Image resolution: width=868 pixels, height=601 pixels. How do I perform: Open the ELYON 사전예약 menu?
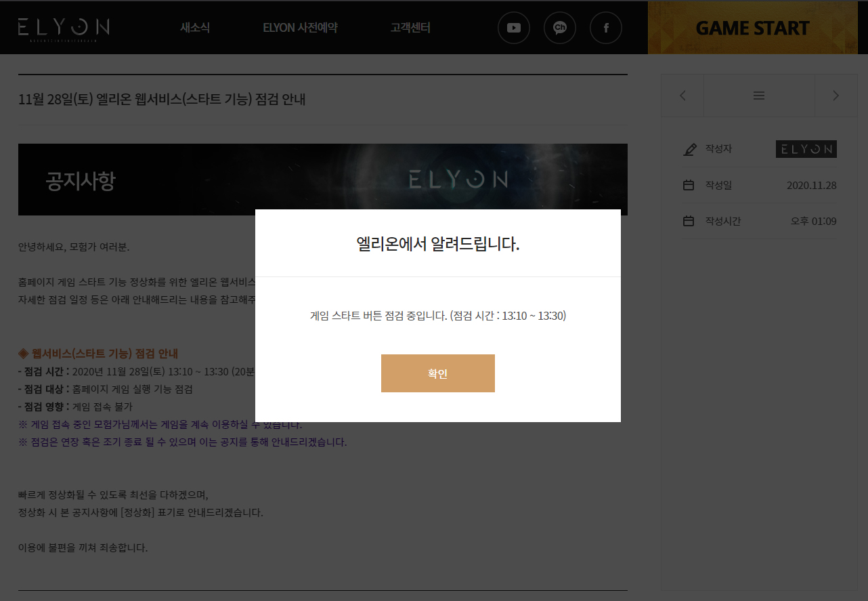[x=300, y=28]
